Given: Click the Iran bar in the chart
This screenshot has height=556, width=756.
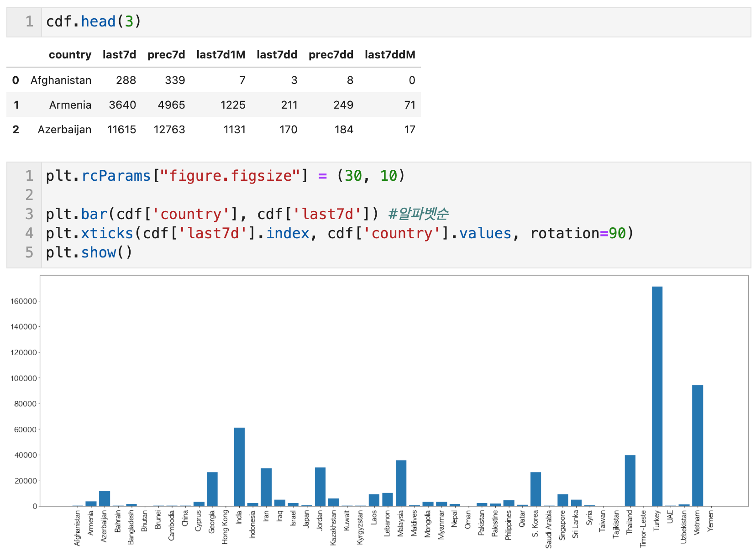Looking at the screenshot, I should [x=266, y=487].
